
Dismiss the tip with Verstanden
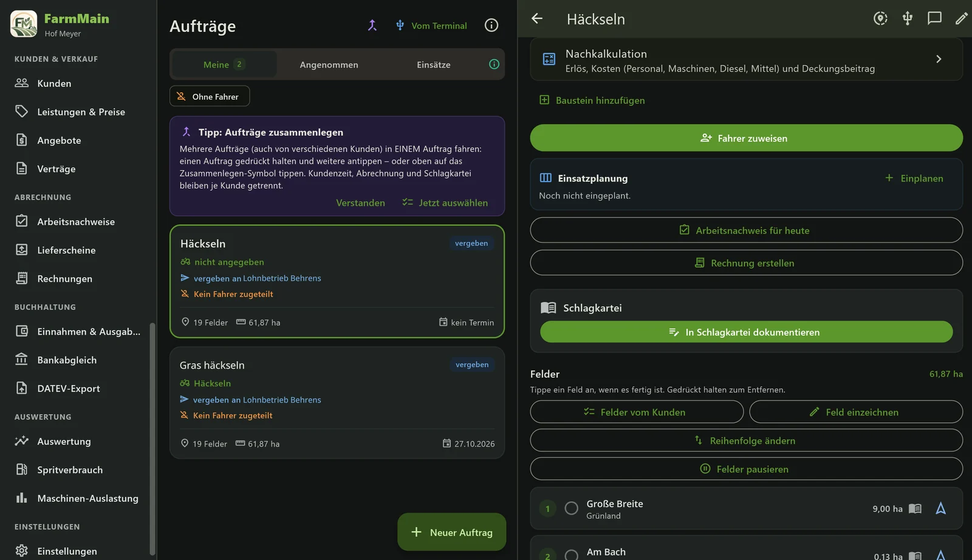click(360, 203)
